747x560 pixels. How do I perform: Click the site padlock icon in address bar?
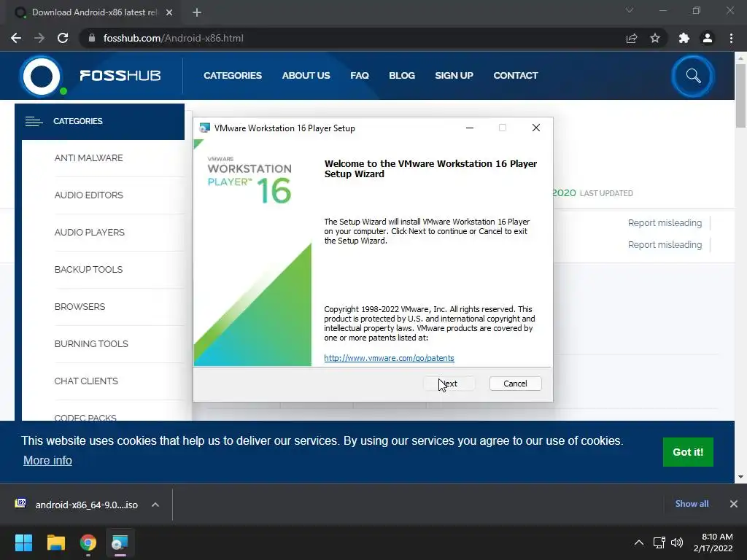[x=92, y=38]
